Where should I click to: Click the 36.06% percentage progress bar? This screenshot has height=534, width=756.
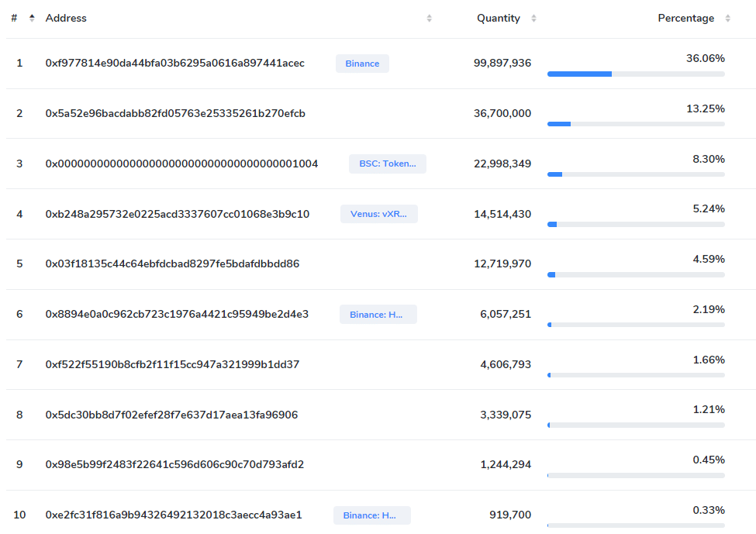click(x=636, y=74)
